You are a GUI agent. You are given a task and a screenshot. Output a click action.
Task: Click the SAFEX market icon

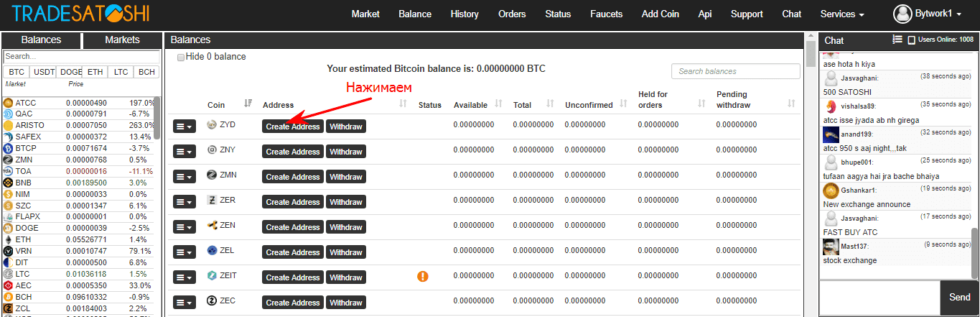coord(9,137)
